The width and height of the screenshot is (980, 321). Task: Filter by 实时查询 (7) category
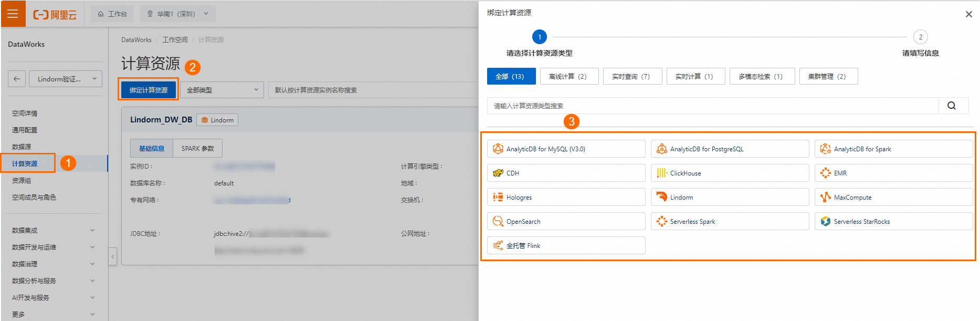coord(633,76)
